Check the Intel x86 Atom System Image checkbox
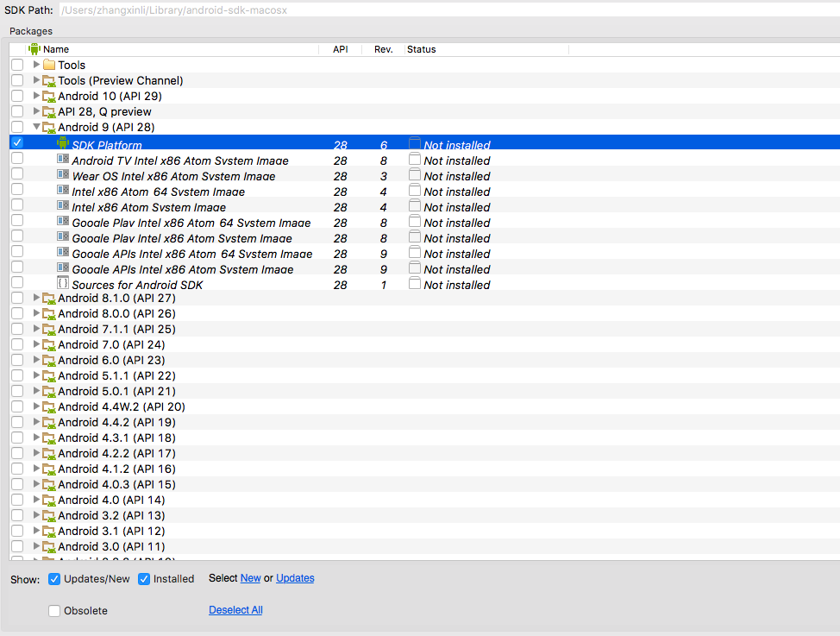 point(17,205)
